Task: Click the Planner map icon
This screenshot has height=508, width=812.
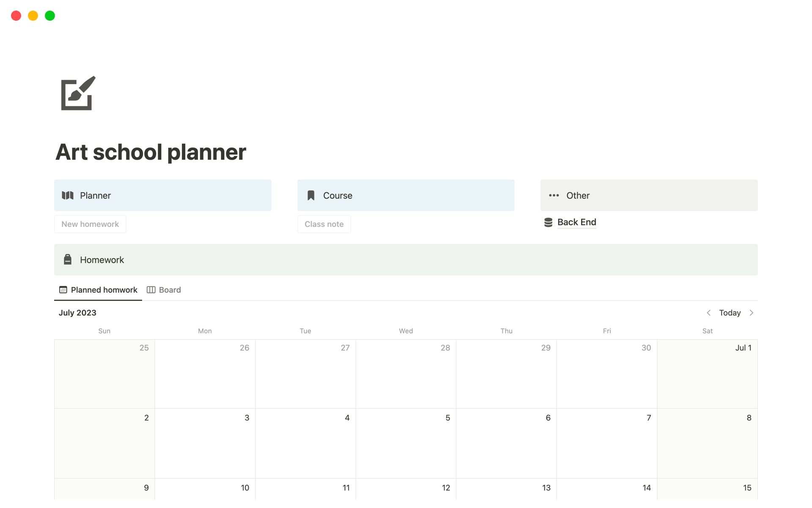Action: click(x=68, y=195)
